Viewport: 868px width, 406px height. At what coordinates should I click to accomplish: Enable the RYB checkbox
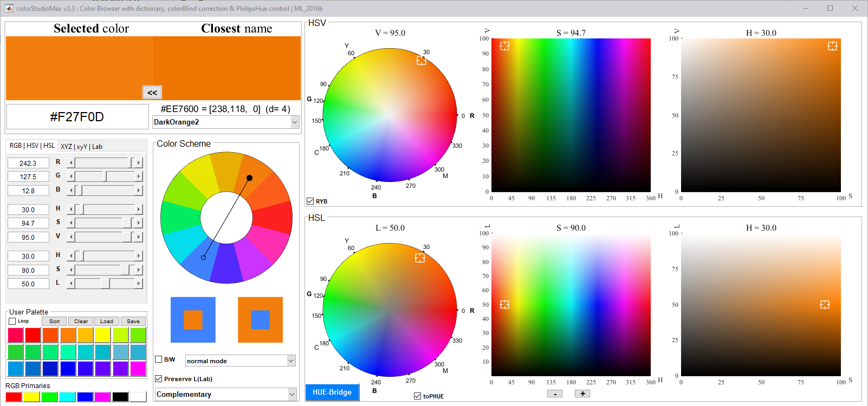[x=310, y=201]
